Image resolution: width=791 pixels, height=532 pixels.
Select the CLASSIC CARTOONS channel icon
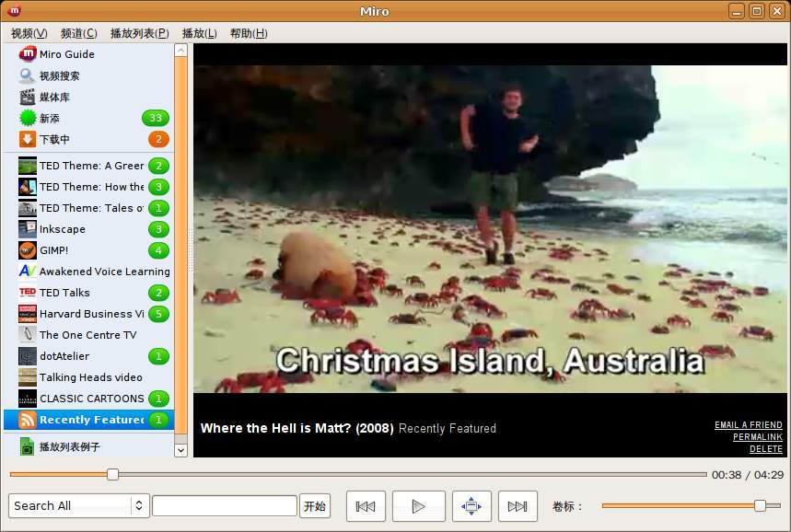click(x=28, y=399)
